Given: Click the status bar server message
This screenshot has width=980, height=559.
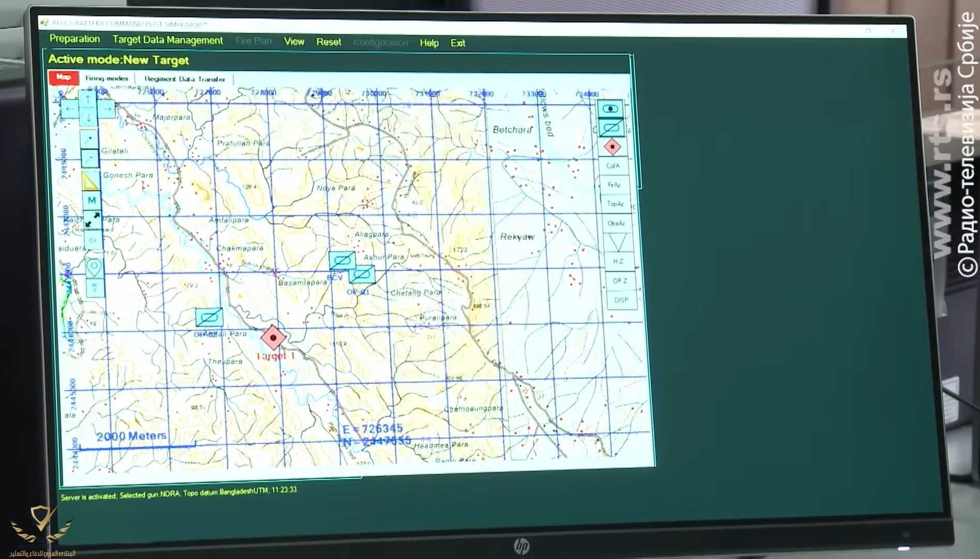Looking at the screenshot, I should click(x=179, y=493).
